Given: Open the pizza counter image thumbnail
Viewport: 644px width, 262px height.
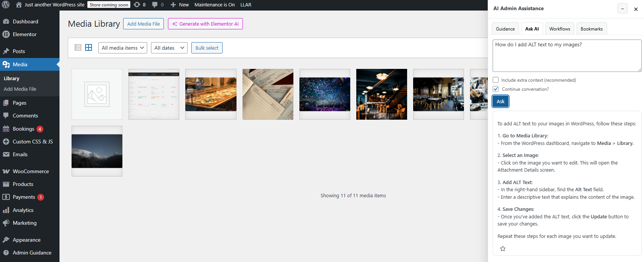Looking at the screenshot, I should [x=211, y=94].
